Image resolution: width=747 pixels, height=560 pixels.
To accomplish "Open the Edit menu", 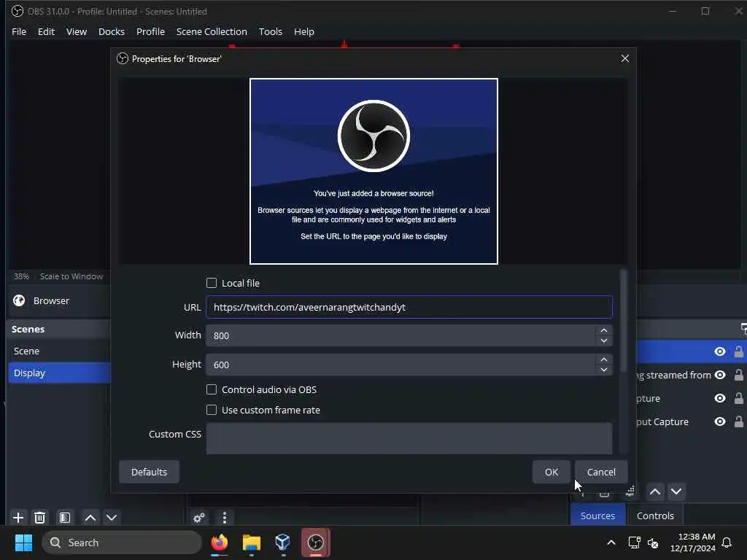I will [46, 31].
